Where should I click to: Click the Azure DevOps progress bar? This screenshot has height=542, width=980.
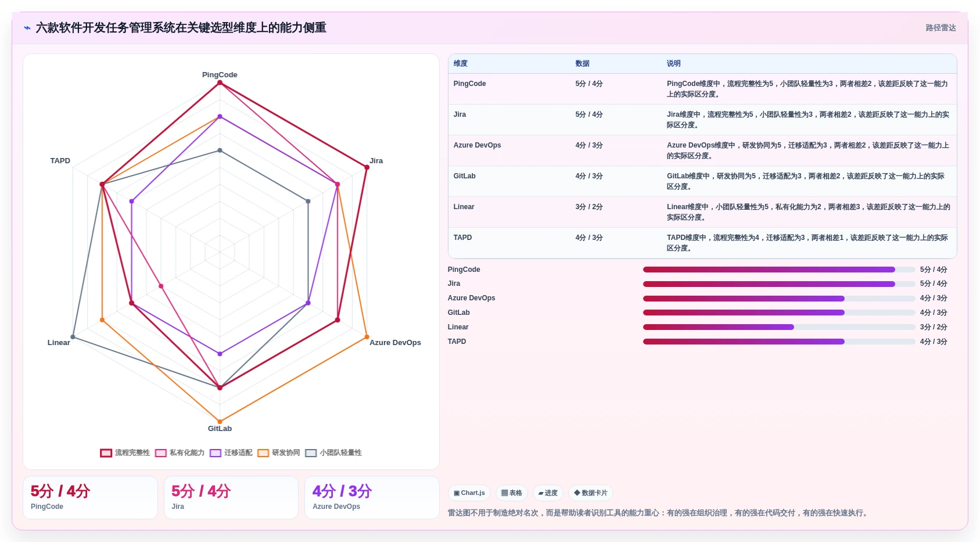pos(779,299)
